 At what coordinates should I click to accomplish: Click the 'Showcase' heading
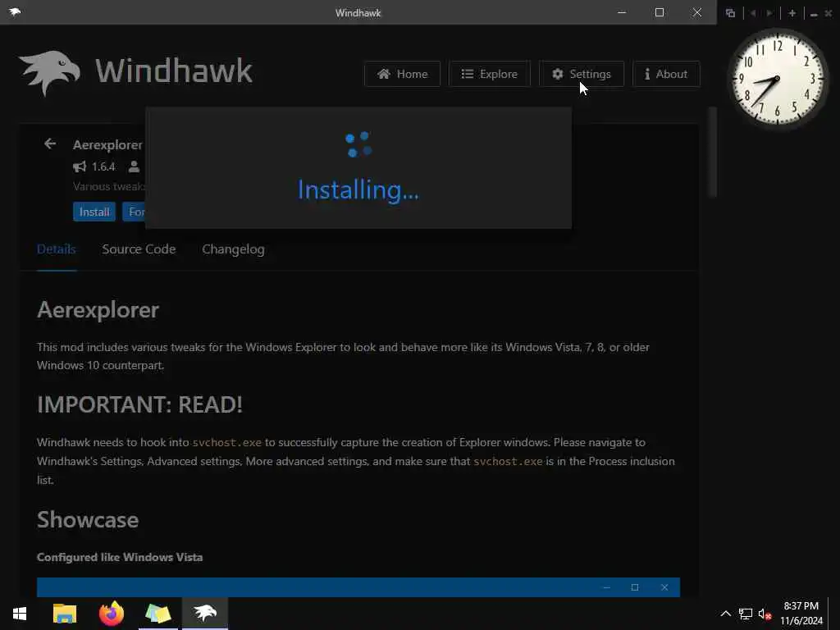88,519
